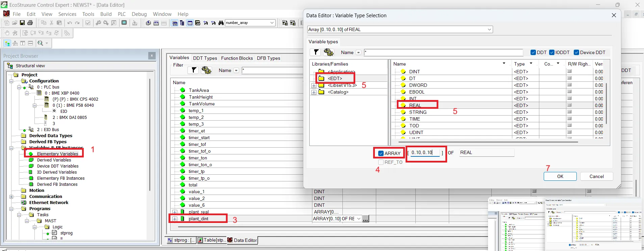Click the Print toolbar icon
This screenshot has width=644, height=251.
[x=30, y=23]
